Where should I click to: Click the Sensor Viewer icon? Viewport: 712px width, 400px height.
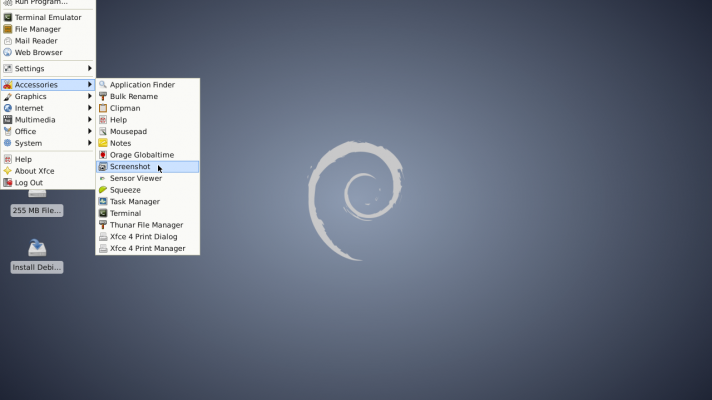point(103,178)
